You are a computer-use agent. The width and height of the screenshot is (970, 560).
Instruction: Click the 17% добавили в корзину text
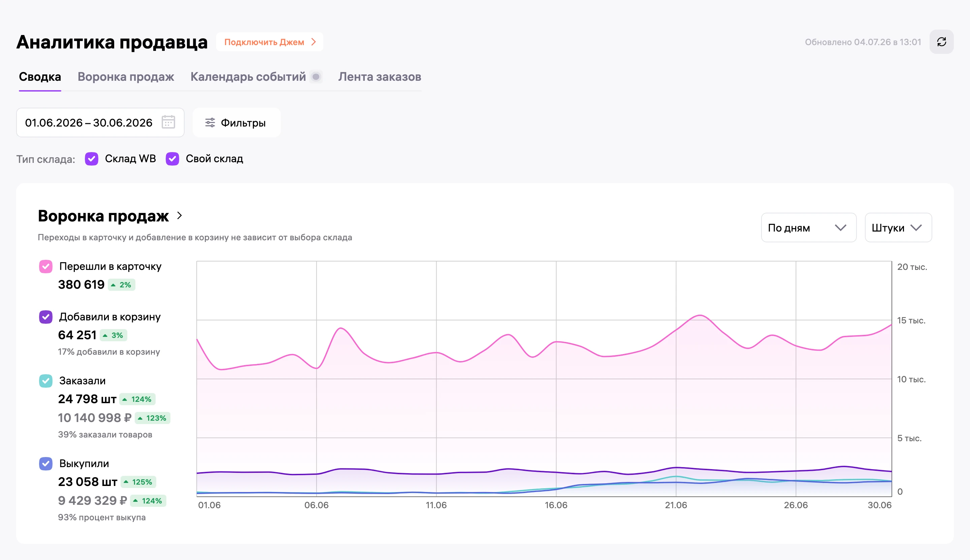click(x=109, y=352)
